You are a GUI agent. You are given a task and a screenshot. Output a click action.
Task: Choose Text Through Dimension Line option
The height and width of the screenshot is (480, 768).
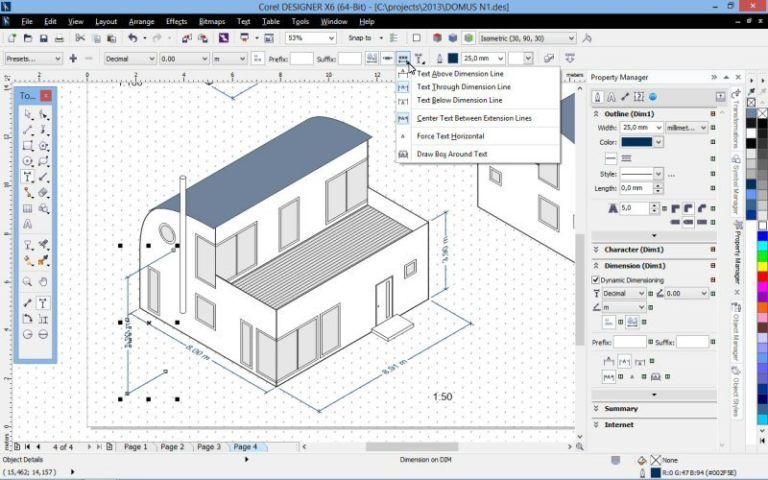[x=463, y=87]
